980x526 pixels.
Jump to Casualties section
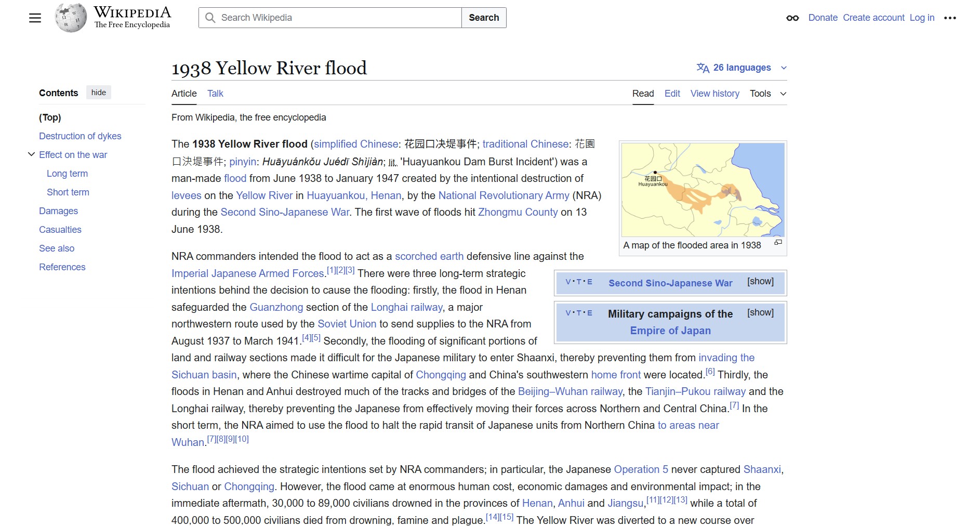60,230
